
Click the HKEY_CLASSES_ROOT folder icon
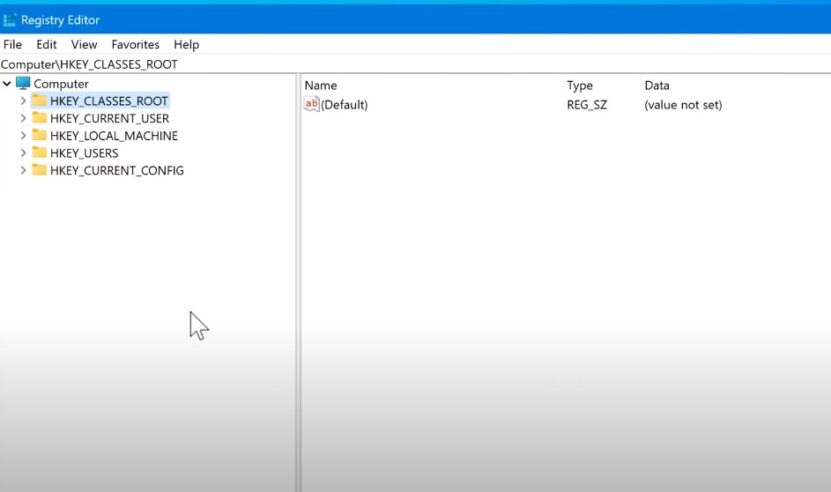(39, 100)
